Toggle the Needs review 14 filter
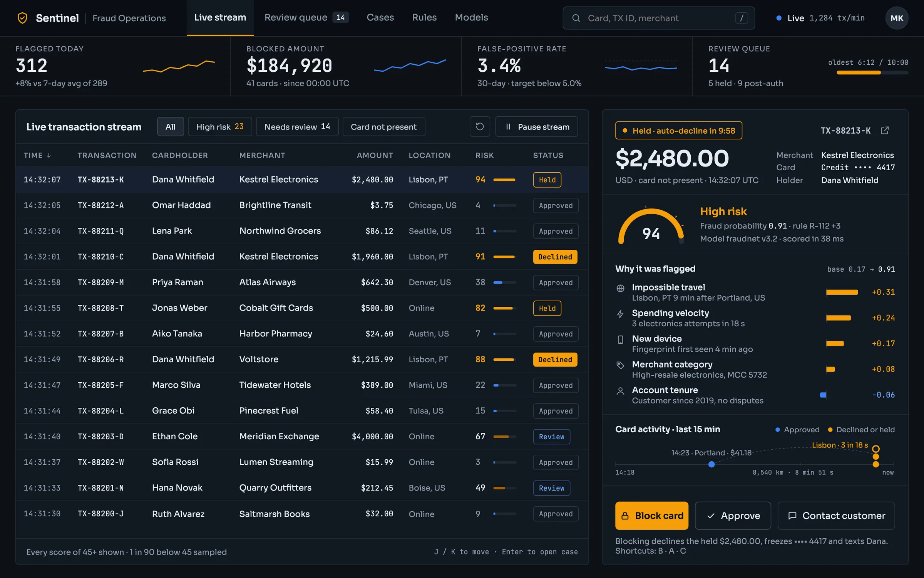The height and width of the screenshot is (578, 924). 297,126
